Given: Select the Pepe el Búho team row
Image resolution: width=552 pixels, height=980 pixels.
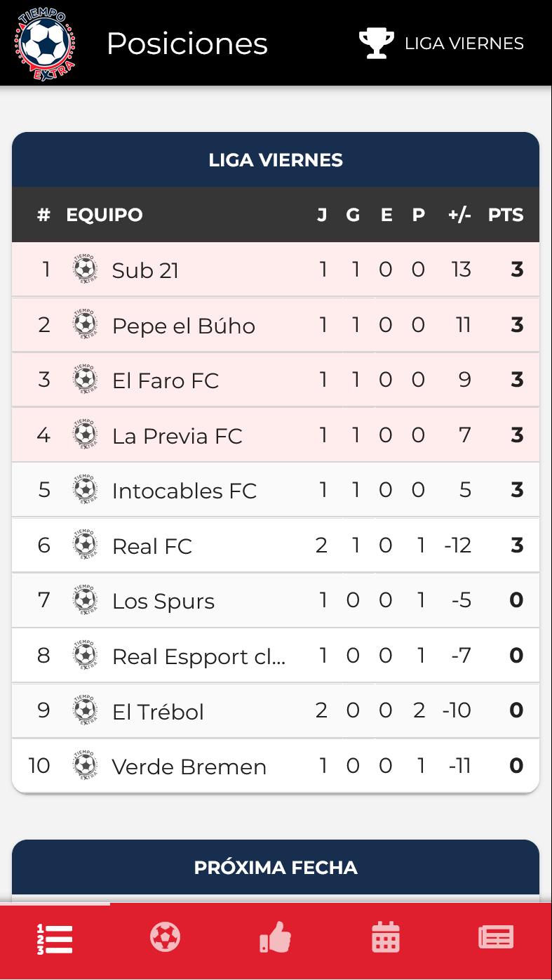Looking at the screenshot, I should coord(276,325).
